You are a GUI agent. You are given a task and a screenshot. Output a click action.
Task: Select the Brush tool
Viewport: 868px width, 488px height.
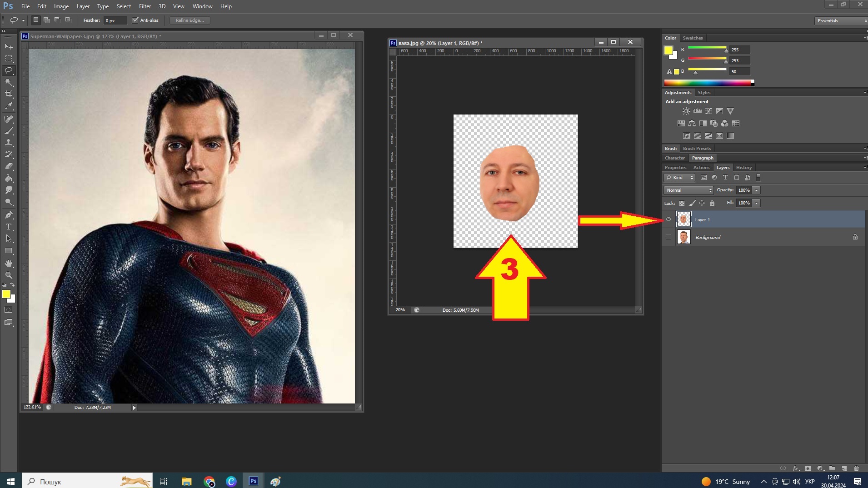tap(9, 131)
